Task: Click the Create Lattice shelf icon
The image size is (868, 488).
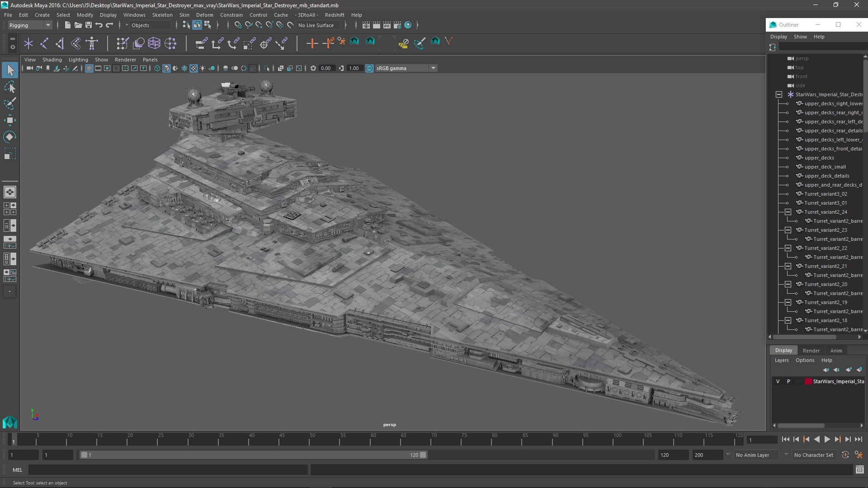Action: pyautogui.click(x=154, y=43)
